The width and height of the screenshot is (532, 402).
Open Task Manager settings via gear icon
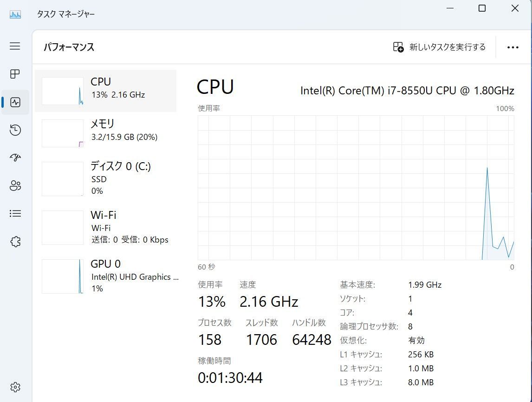click(15, 387)
